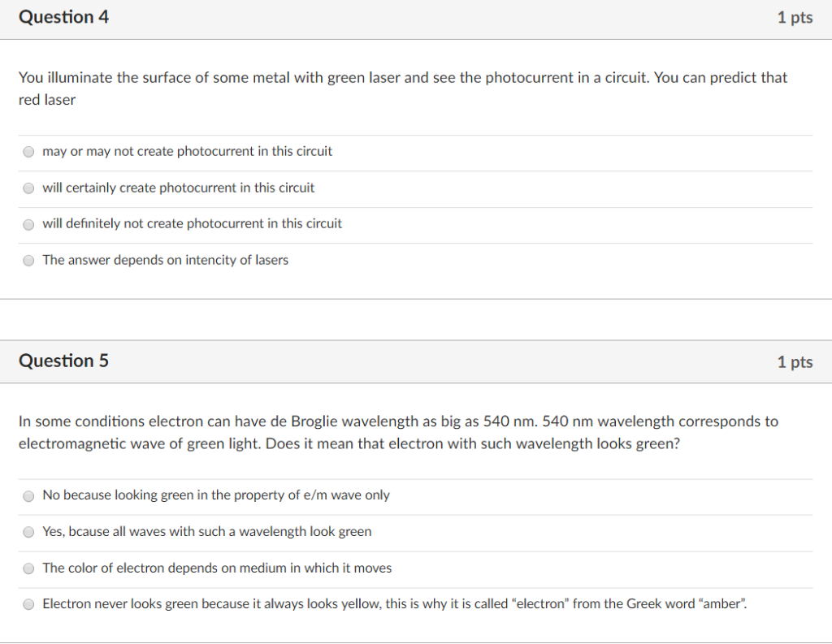Select radio 'Yes, bcause all waves'

click(x=28, y=532)
